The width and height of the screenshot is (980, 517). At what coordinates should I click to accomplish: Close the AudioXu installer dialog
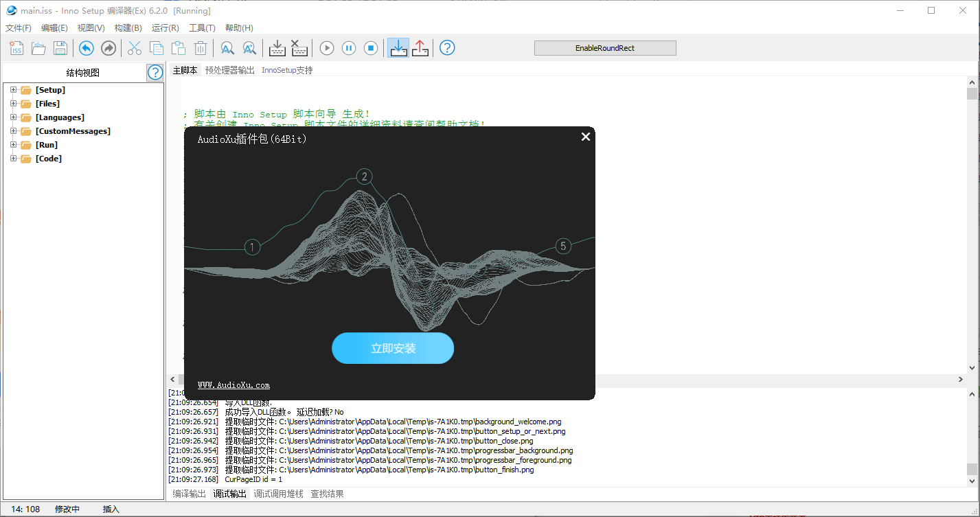(586, 137)
